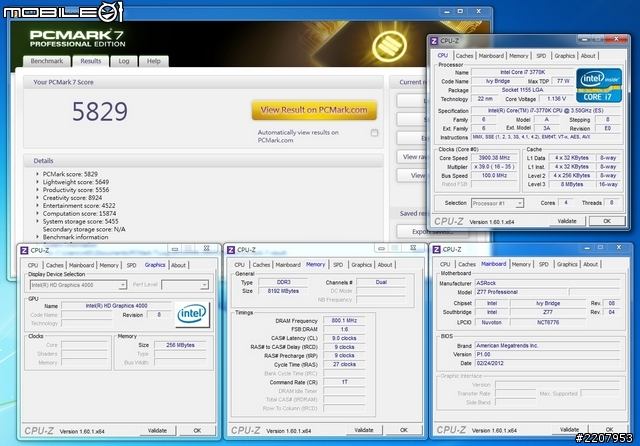Viewport: 640px width, 446px height.
Task: Select SPD tab in CPU-Z CPU window
Action: (x=541, y=56)
